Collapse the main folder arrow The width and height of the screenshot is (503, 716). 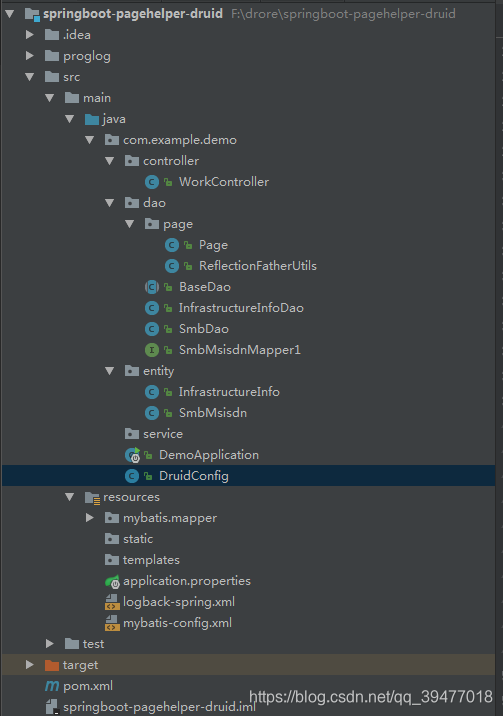(50, 98)
